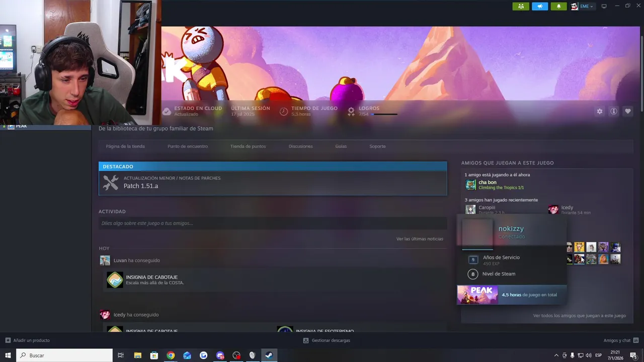Screen dimensions: 644x362
Task: Click the achievements progress bar
Action: click(x=384, y=115)
